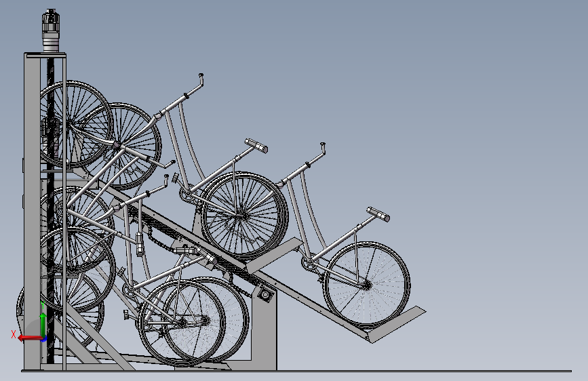This screenshot has height=381, width=588.
Task: Select the square control box on support post
Action: point(265,294)
